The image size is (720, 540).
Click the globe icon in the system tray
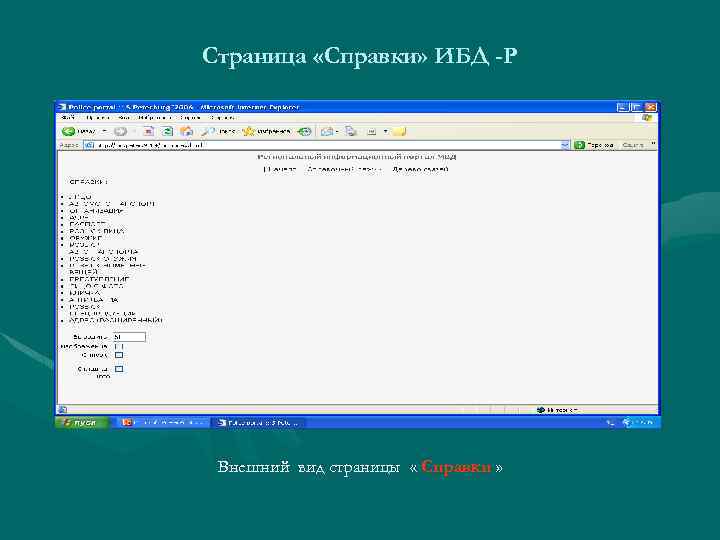tap(626, 422)
